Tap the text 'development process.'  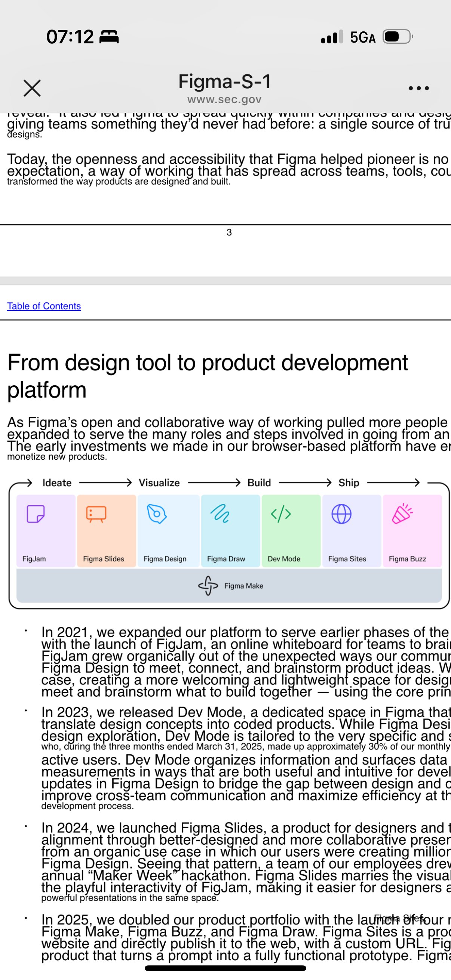tap(88, 806)
